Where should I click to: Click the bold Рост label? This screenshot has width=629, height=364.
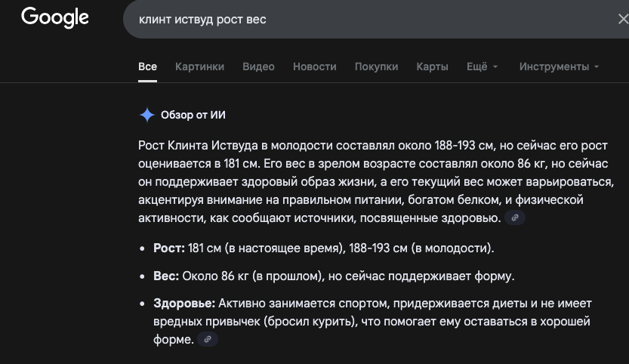pos(168,248)
